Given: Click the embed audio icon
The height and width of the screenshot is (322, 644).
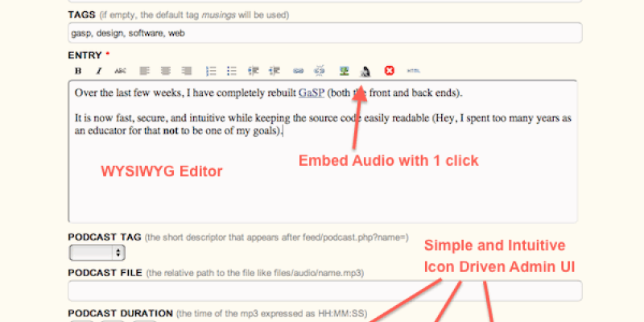Looking at the screenshot, I should (365, 71).
